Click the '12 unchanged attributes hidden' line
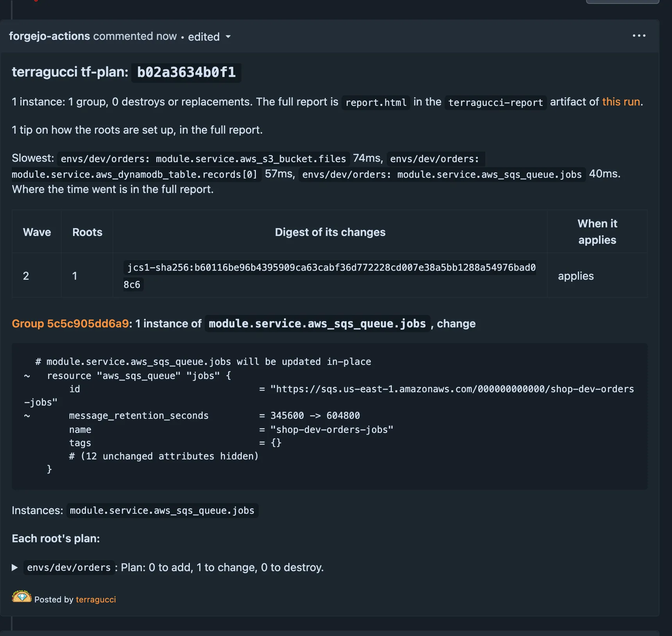 click(164, 456)
